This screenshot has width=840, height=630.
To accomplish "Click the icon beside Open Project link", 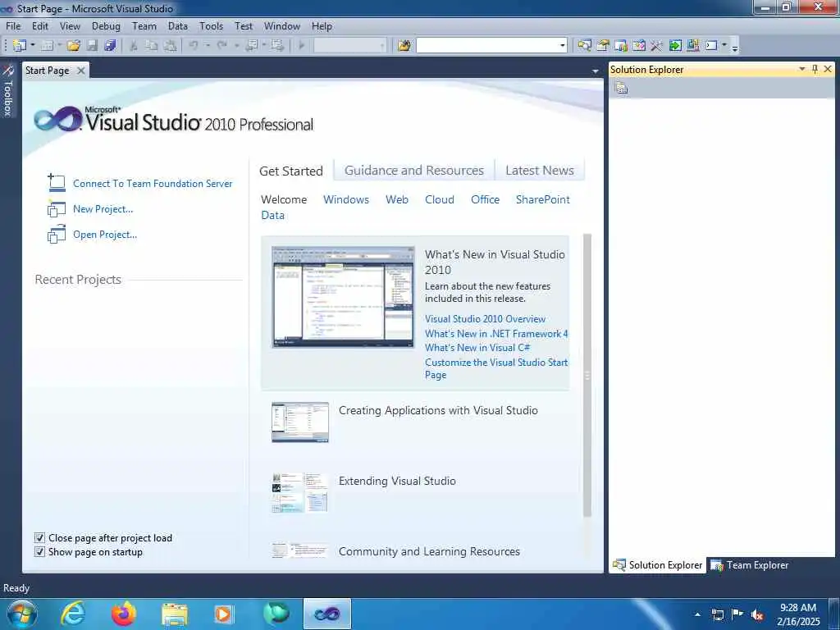I will [57, 234].
